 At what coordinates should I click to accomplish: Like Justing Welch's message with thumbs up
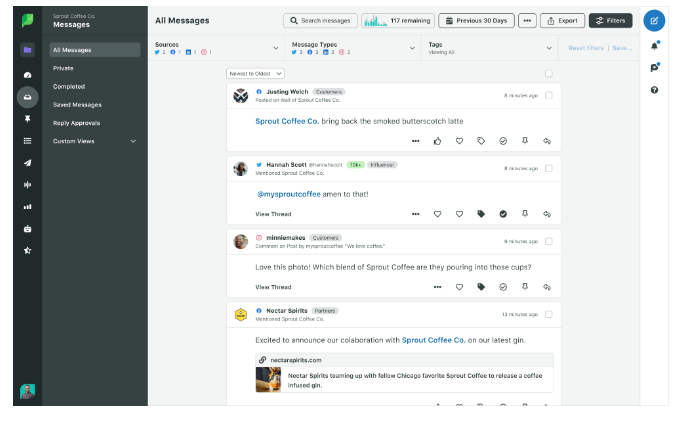(437, 141)
